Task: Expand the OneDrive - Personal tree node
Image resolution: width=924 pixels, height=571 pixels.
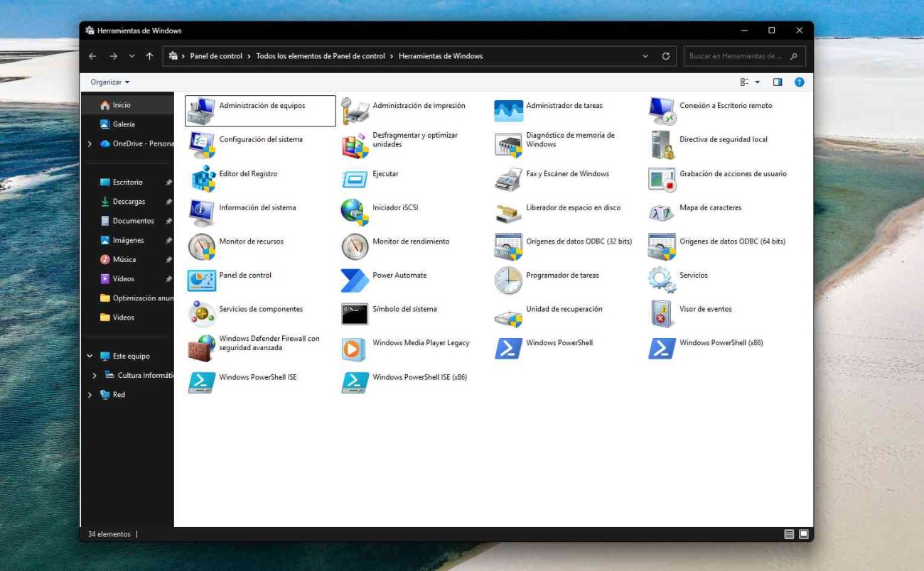Action: 90,143
